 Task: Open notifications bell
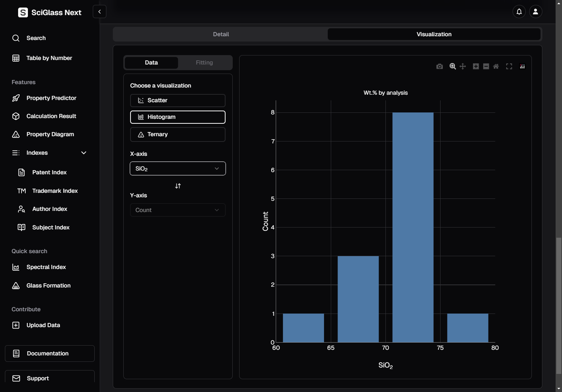click(x=519, y=12)
